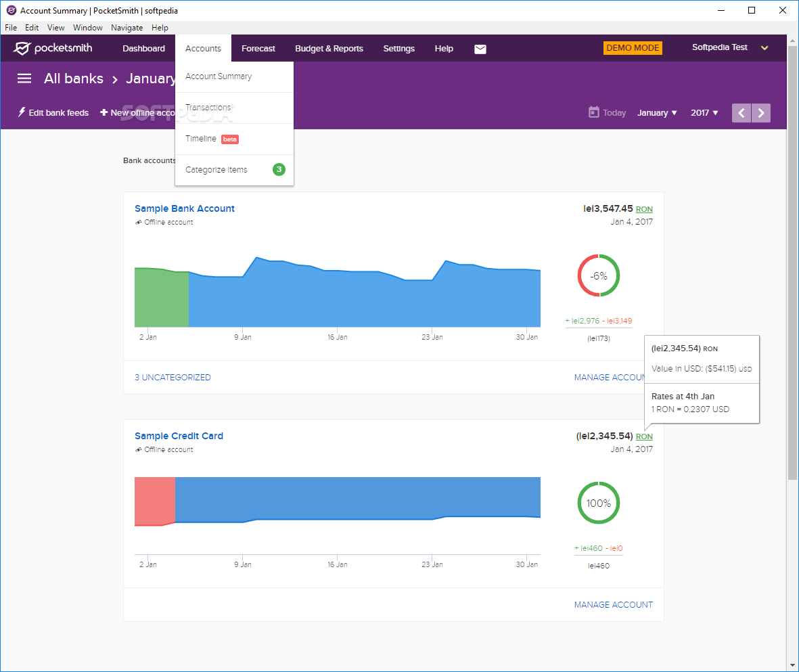Open the hamburger sidebar menu icon
799x672 pixels.
pyautogui.click(x=24, y=79)
